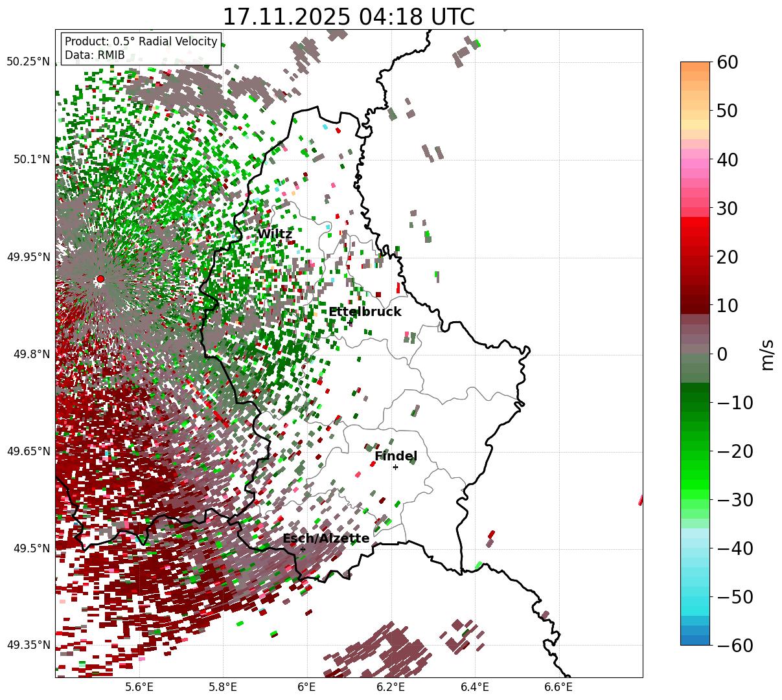Click the 5.8°E longitude tick label
782x700 pixels.
(223, 687)
